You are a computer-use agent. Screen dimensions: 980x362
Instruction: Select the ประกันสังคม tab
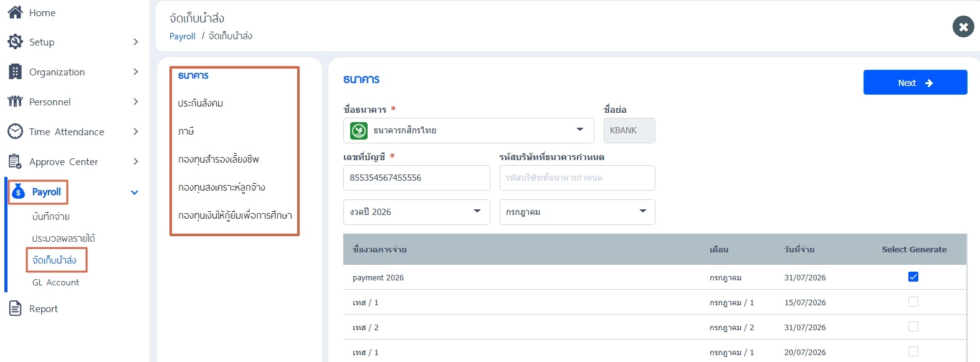(x=201, y=103)
